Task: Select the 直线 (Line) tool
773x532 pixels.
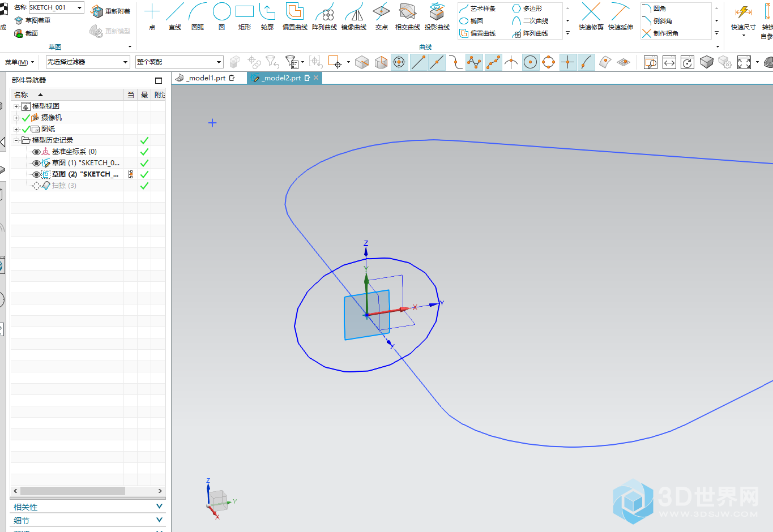Action: click(x=175, y=16)
